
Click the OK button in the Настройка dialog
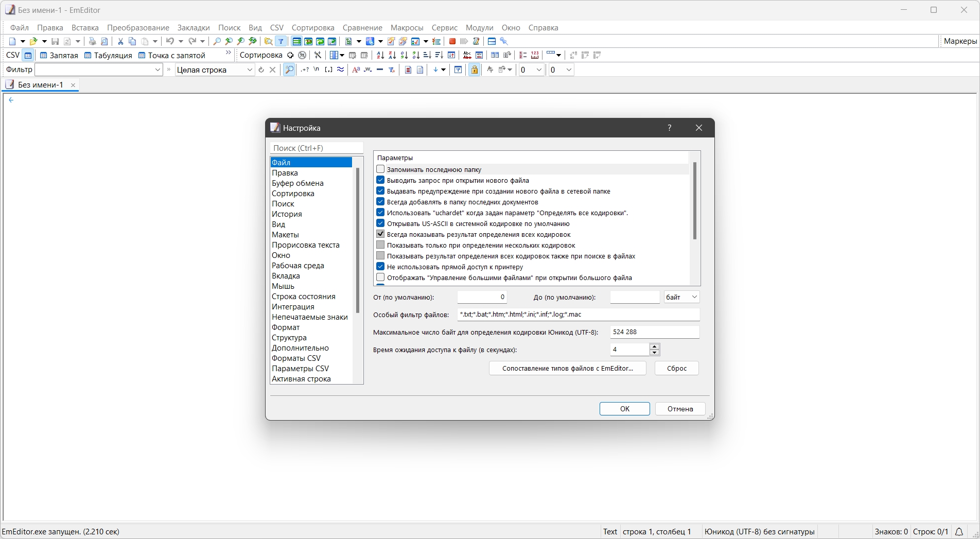(625, 409)
